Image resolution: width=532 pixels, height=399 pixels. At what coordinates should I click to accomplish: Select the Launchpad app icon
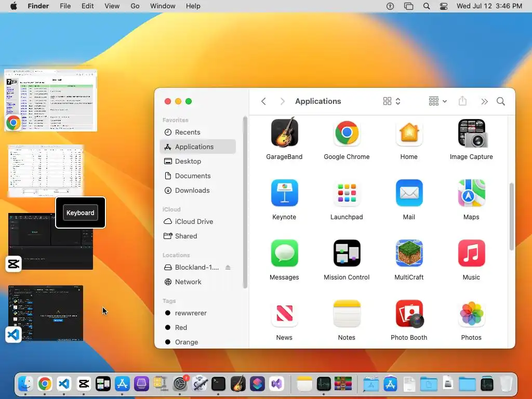(347, 193)
